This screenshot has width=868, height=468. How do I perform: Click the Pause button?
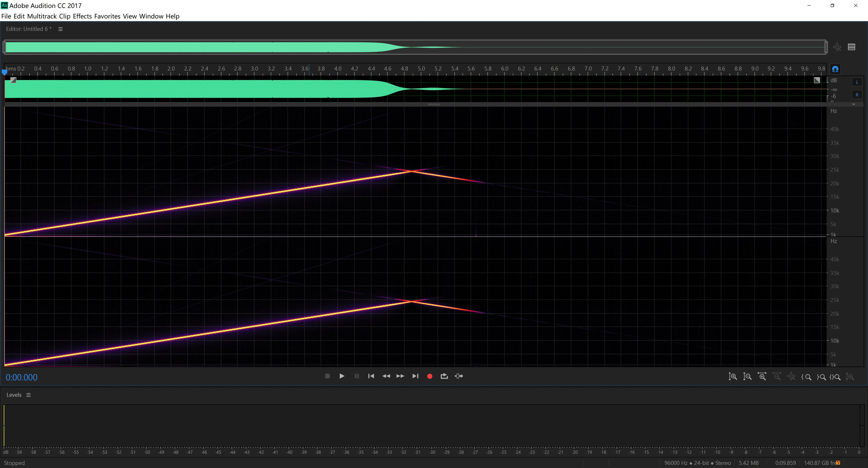pyautogui.click(x=357, y=376)
